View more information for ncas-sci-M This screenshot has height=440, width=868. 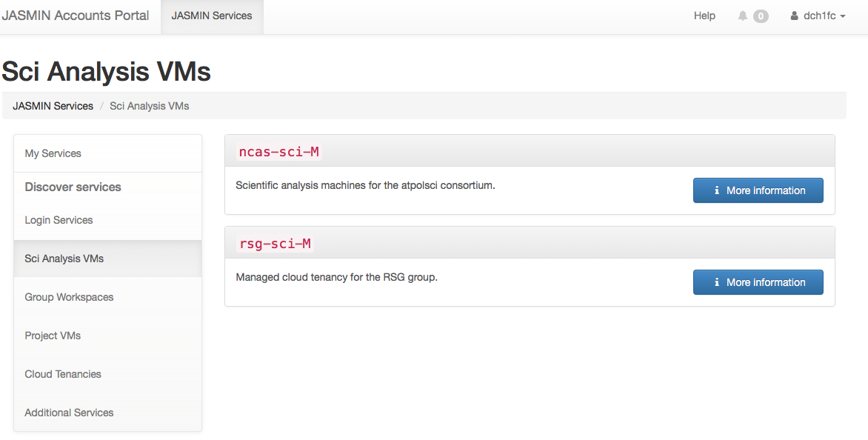(758, 190)
